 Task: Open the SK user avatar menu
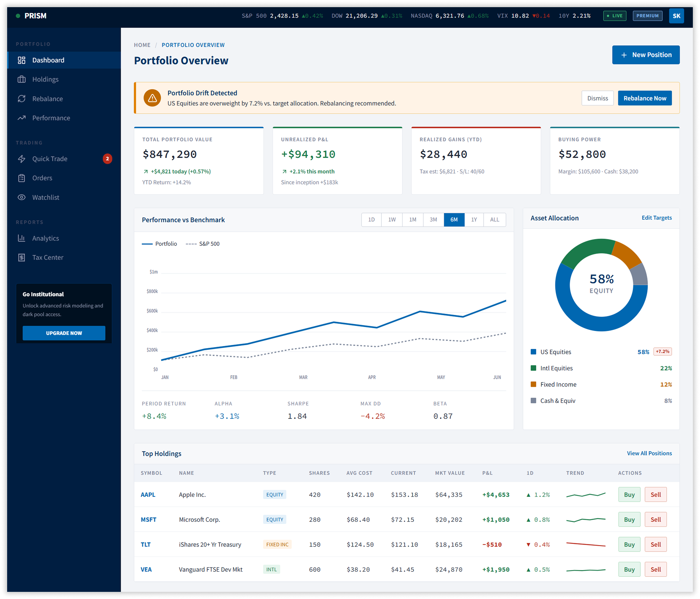click(x=676, y=16)
